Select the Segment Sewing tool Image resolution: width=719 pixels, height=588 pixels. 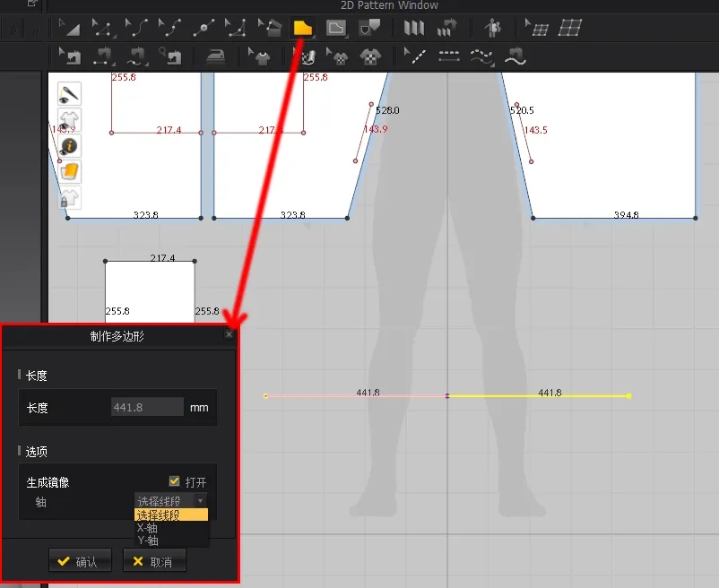pos(103,56)
